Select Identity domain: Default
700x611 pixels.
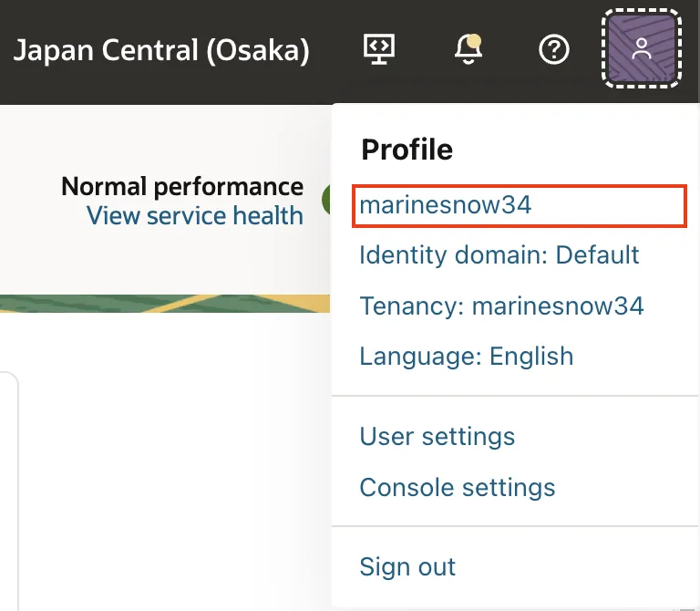coord(499,254)
